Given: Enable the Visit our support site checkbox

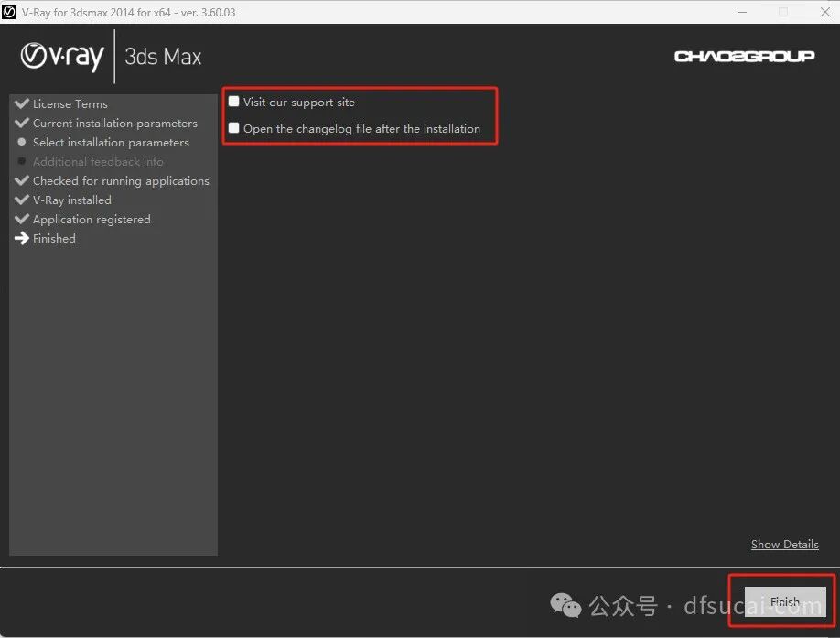Looking at the screenshot, I should coord(233,102).
